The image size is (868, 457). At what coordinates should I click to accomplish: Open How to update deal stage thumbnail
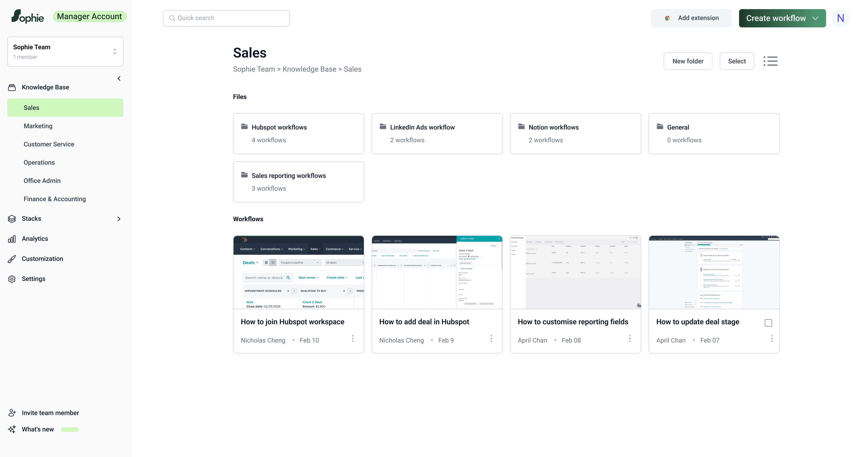pos(714,272)
